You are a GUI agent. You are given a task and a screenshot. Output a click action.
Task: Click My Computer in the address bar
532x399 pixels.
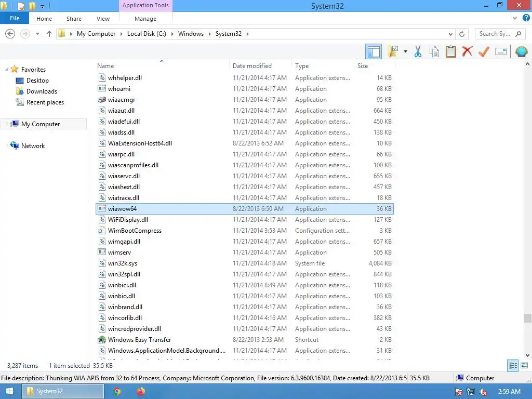(x=96, y=34)
